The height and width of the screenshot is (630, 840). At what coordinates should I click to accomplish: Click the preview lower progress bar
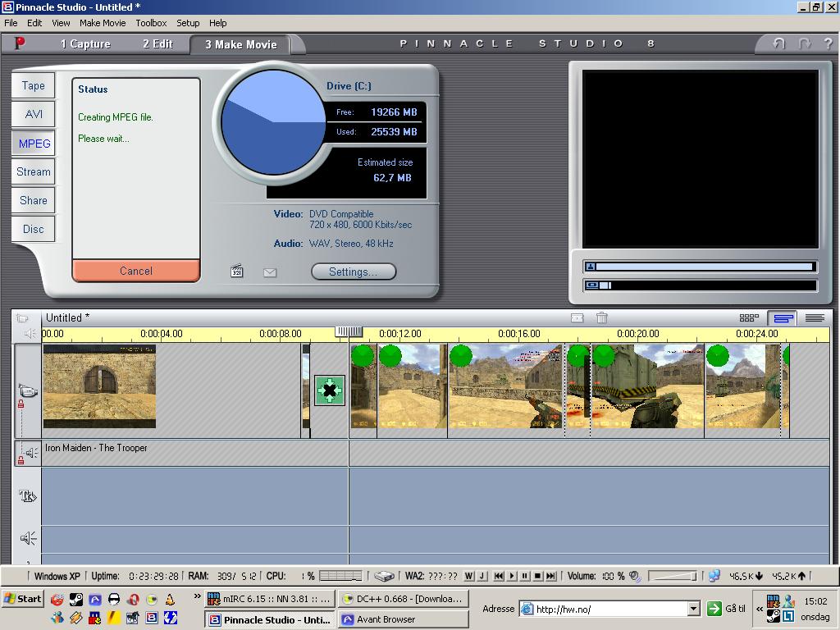point(700,285)
